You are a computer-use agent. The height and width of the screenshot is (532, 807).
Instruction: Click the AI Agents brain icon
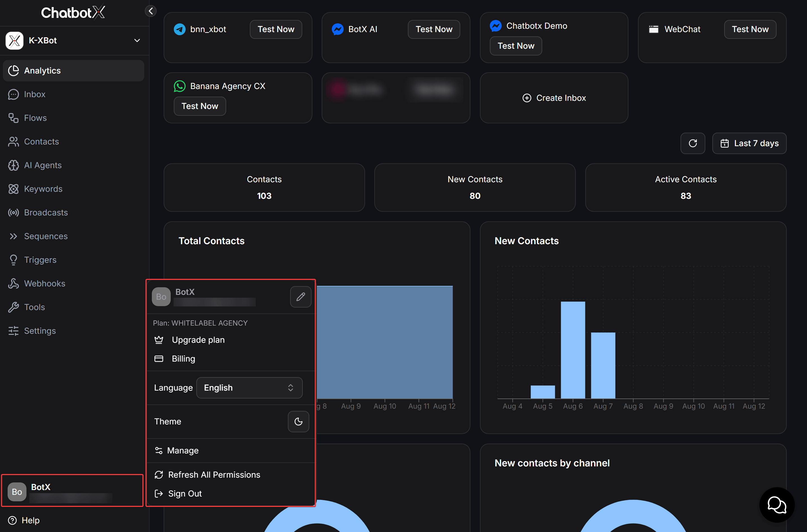tap(14, 165)
